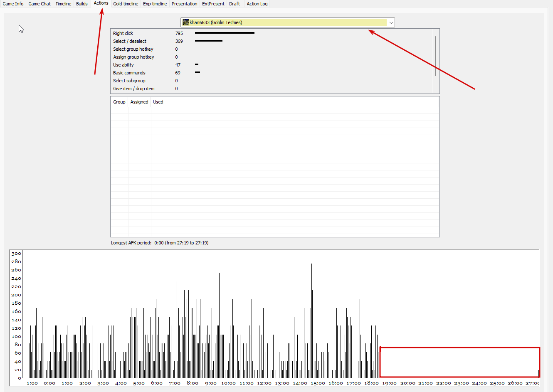Click the Longest AFK period text
Screen dimensions: 553x392
160,243
